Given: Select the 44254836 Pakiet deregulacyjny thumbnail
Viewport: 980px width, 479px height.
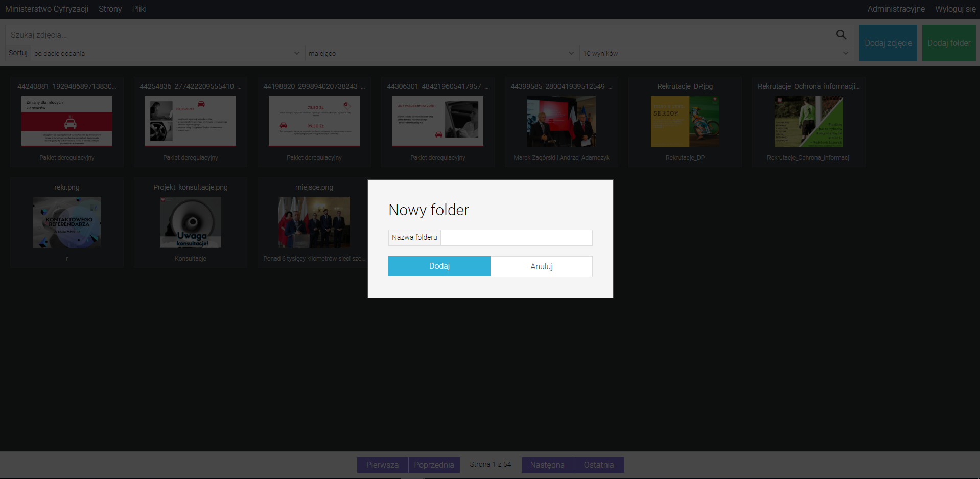Looking at the screenshot, I should (x=191, y=121).
